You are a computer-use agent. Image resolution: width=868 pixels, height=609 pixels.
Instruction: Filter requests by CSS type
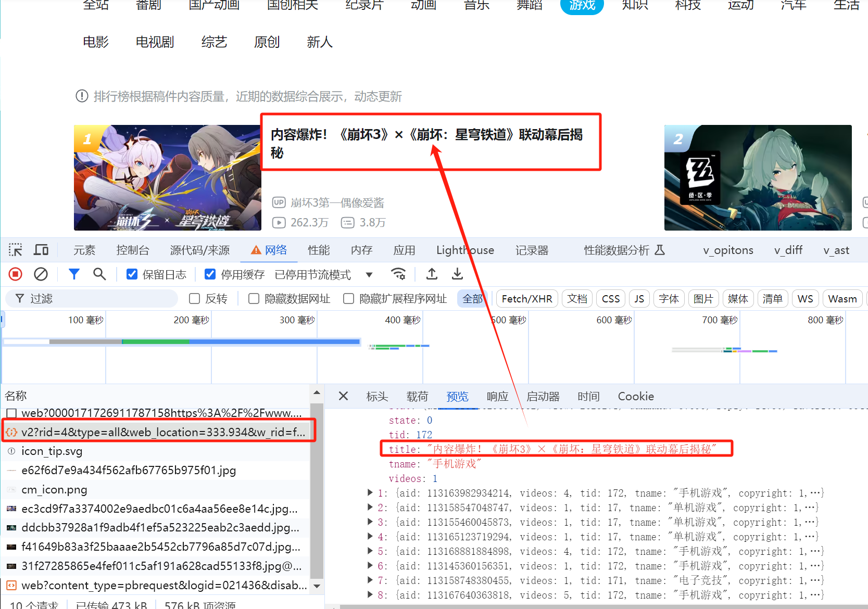click(x=611, y=299)
